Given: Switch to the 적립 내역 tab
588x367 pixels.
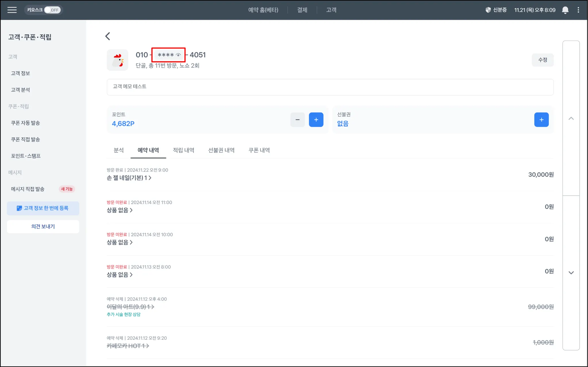Looking at the screenshot, I should click(x=183, y=150).
